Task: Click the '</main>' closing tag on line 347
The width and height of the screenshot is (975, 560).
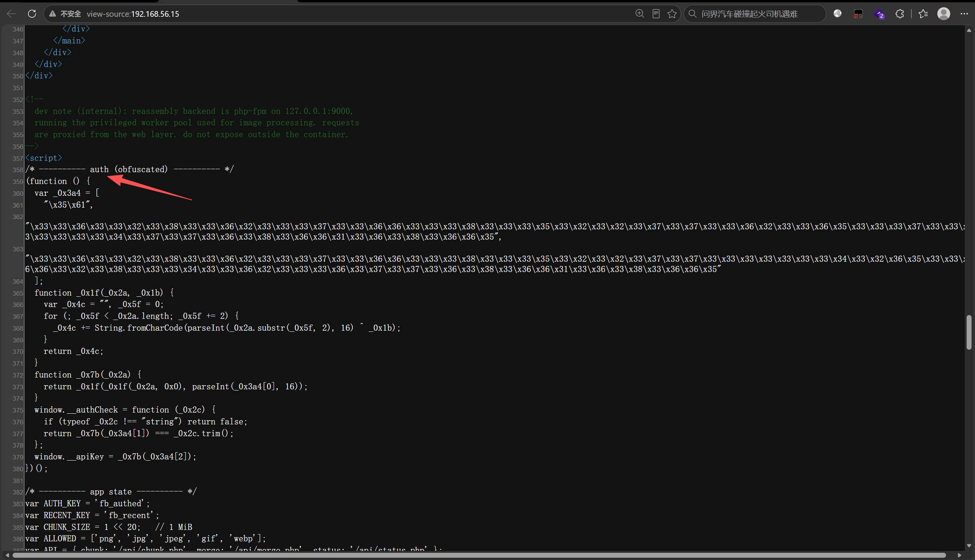Action: pos(69,41)
